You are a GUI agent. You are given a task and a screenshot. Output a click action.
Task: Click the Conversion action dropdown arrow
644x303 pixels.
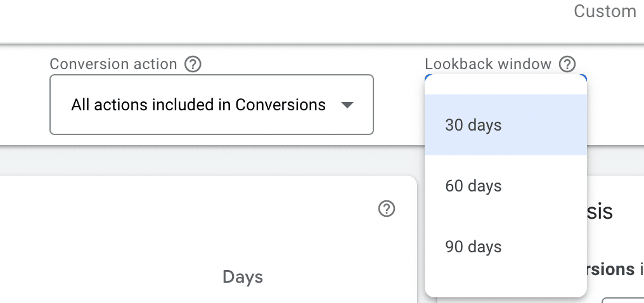[x=347, y=105]
